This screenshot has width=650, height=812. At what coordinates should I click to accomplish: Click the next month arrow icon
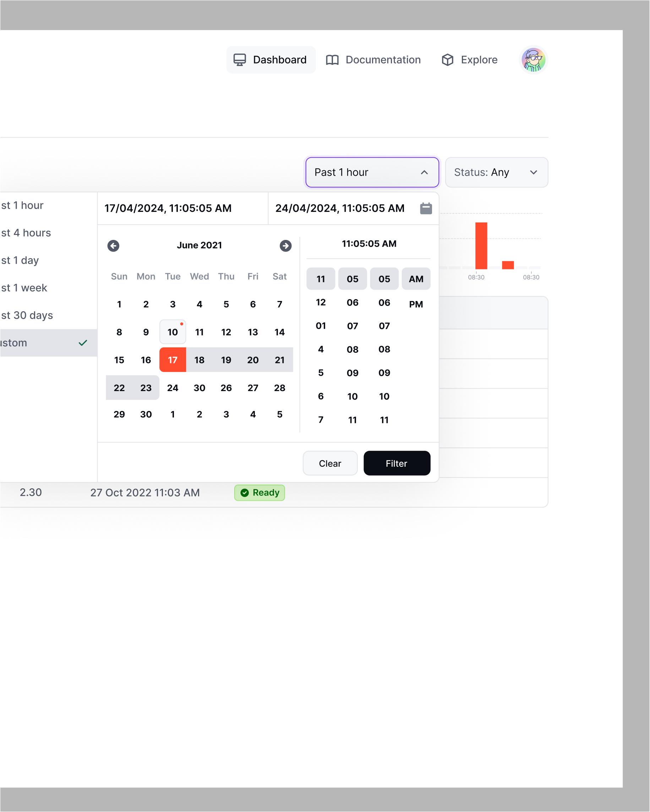tap(285, 246)
